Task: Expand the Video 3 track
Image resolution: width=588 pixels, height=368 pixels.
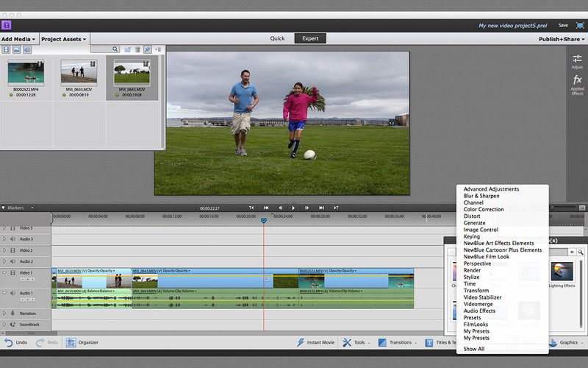Action: (x=4, y=228)
